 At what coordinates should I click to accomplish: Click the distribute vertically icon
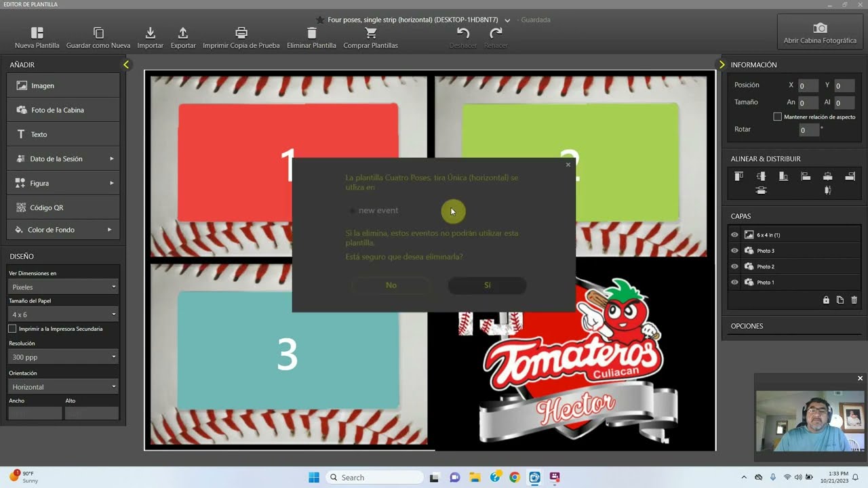pos(761,190)
